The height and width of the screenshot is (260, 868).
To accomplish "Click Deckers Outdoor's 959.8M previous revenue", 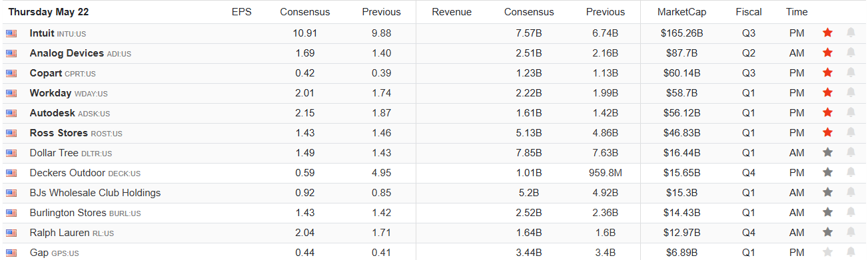I will coord(606,173).
